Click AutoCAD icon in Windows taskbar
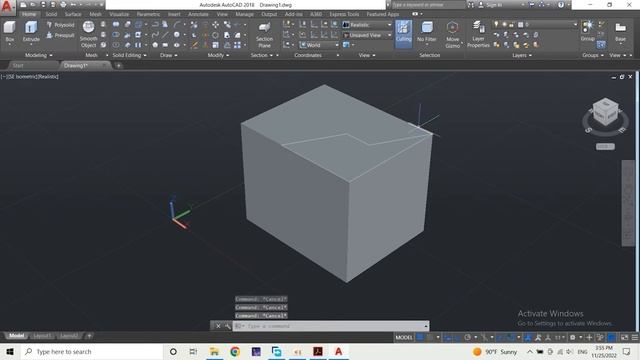 (x=338, y=351)
